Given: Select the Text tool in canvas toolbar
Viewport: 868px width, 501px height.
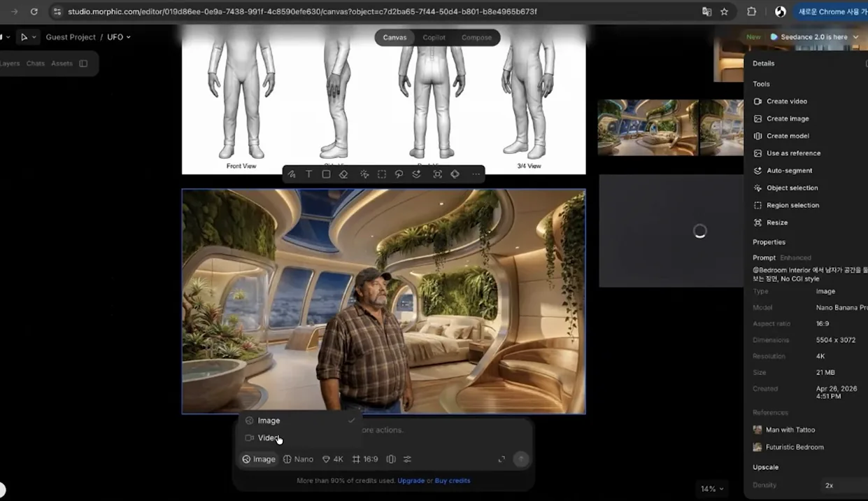Looking at the screenshot, I should click(x=308, y=174).
